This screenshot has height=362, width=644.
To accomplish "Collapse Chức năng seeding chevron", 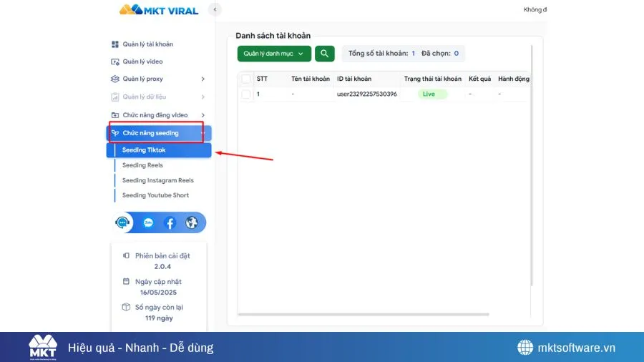I will pyautogui.click(x=203, y=133).
